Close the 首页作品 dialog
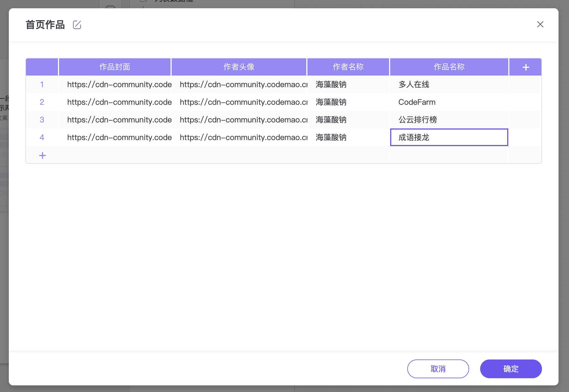This screenshot has height=392, width=569. pos(540,24)
